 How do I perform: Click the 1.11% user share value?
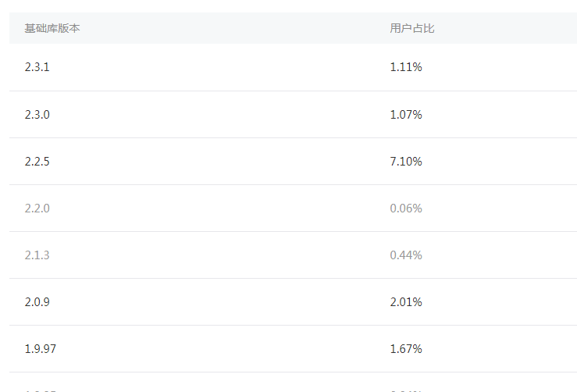tap(406, 67)
